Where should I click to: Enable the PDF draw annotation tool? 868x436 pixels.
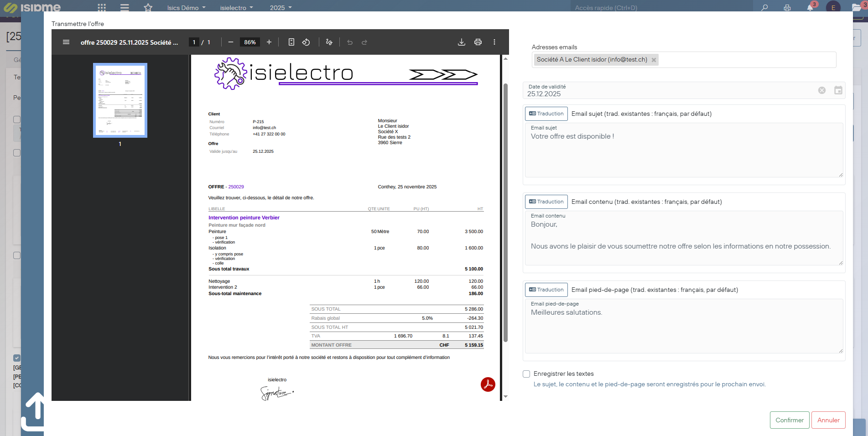(329, 42)
